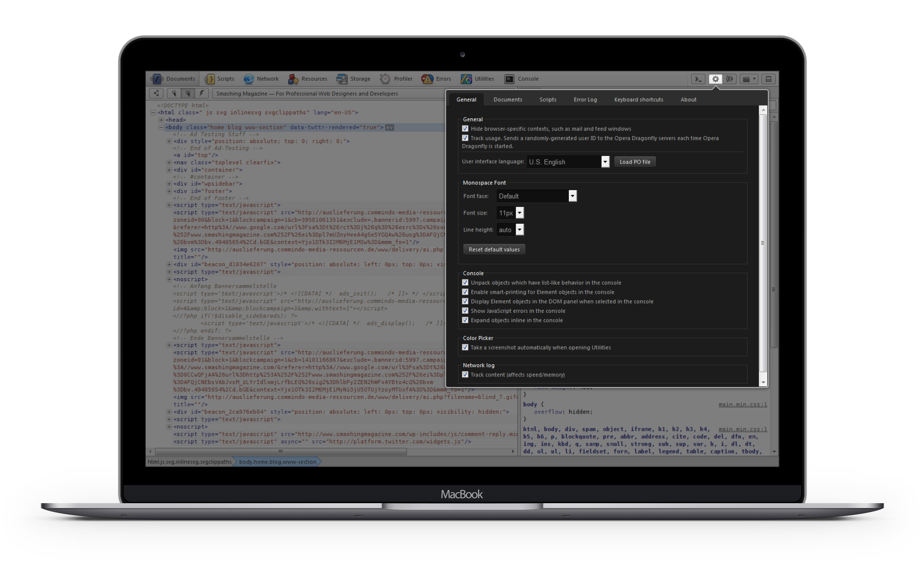This screenshot has width=924, height=563.
Task: Toggle select element by clicking icon
Action: pos(174,93)
